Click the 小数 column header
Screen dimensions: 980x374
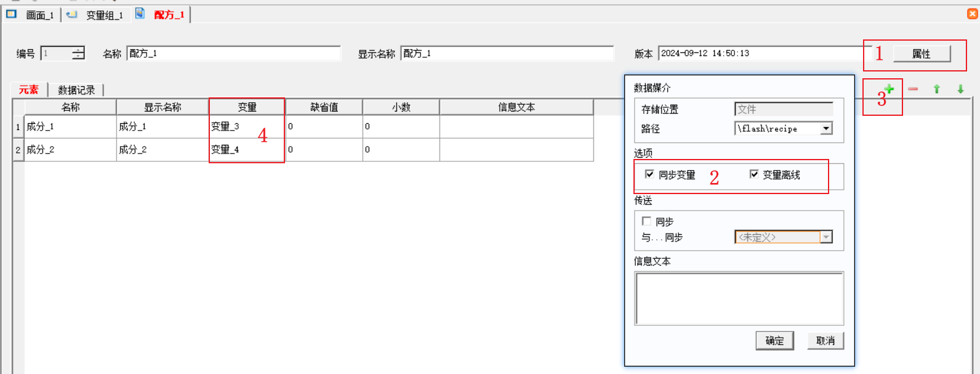(401, 107)
